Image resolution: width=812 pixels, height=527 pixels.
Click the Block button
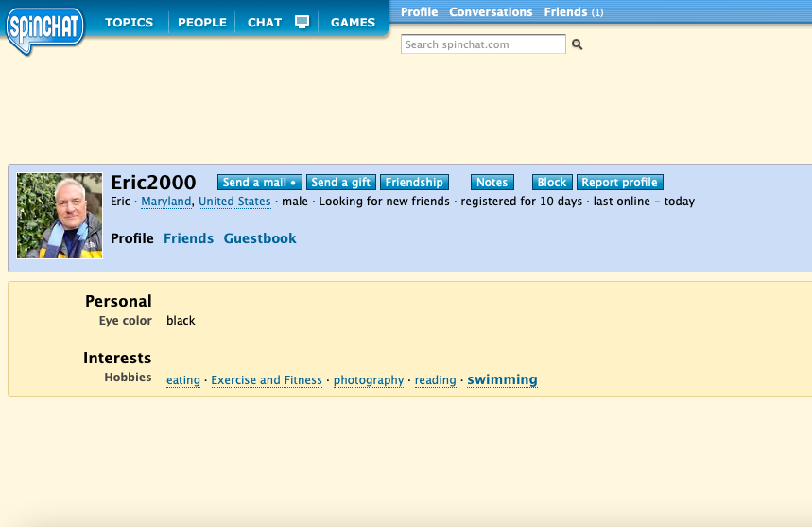[x=552, y=183]
